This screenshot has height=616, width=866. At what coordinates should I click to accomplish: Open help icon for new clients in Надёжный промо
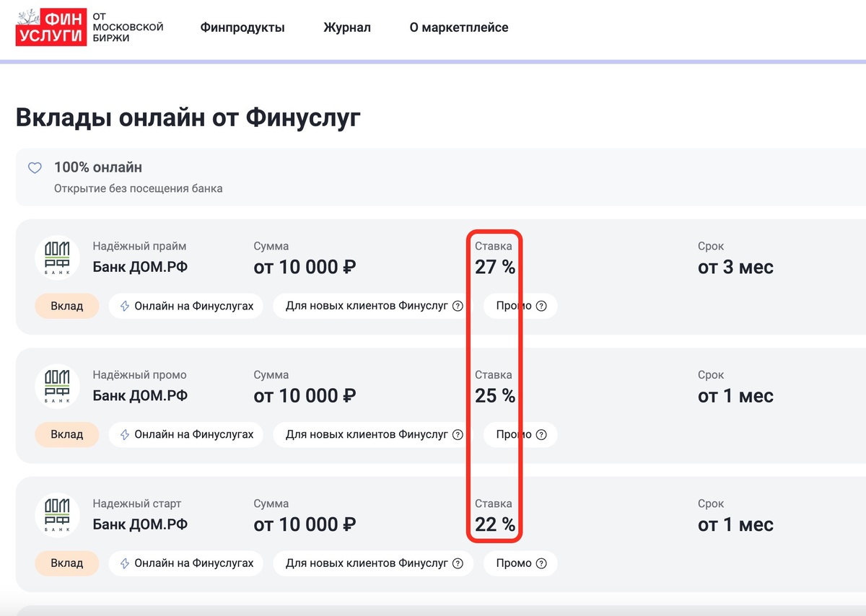458,435
